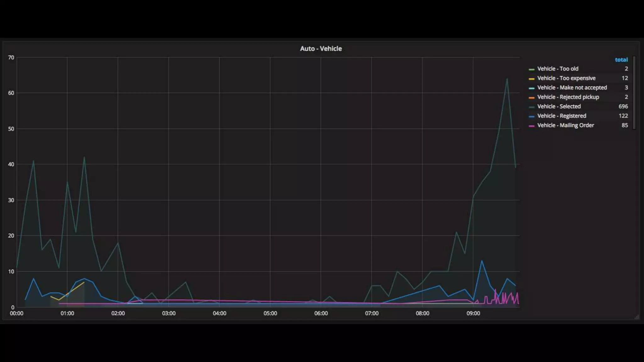The height and width of the screenshot is (362, 644).
Task: Click the highest Selected series peak after 09:00
Action: pyautogui.click(x=507, y=79)
